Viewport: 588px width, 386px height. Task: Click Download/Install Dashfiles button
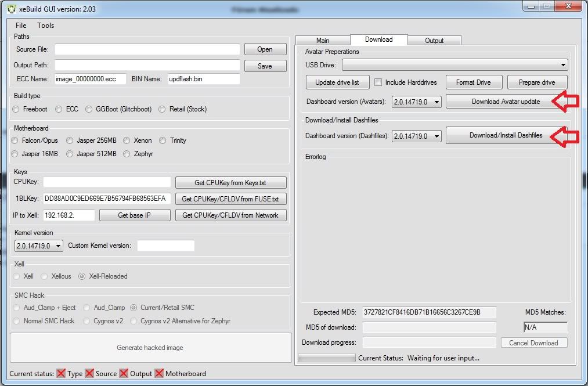click(x=506, y=135)
